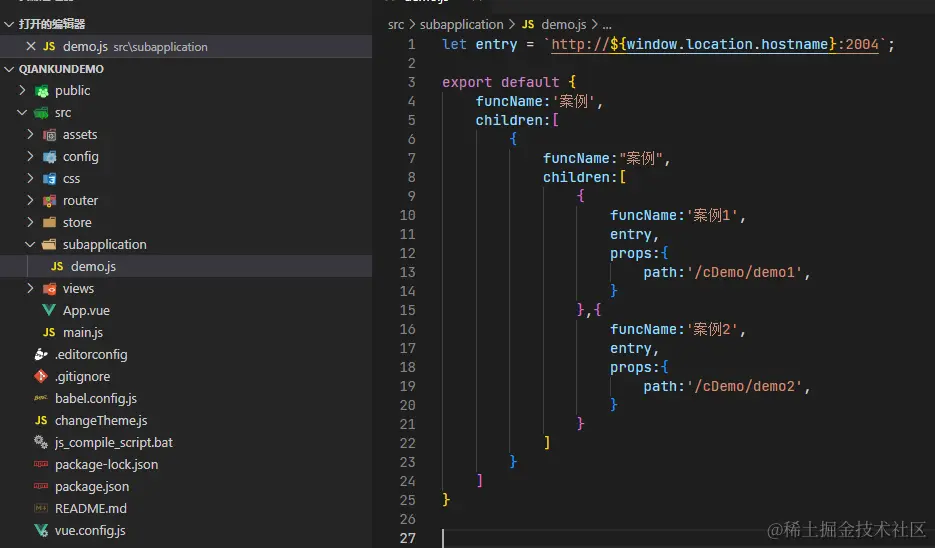The height and width of the screenshot is (548, 935).
Task: Click markdown icon beside README.md
Action: coord(41,508)
